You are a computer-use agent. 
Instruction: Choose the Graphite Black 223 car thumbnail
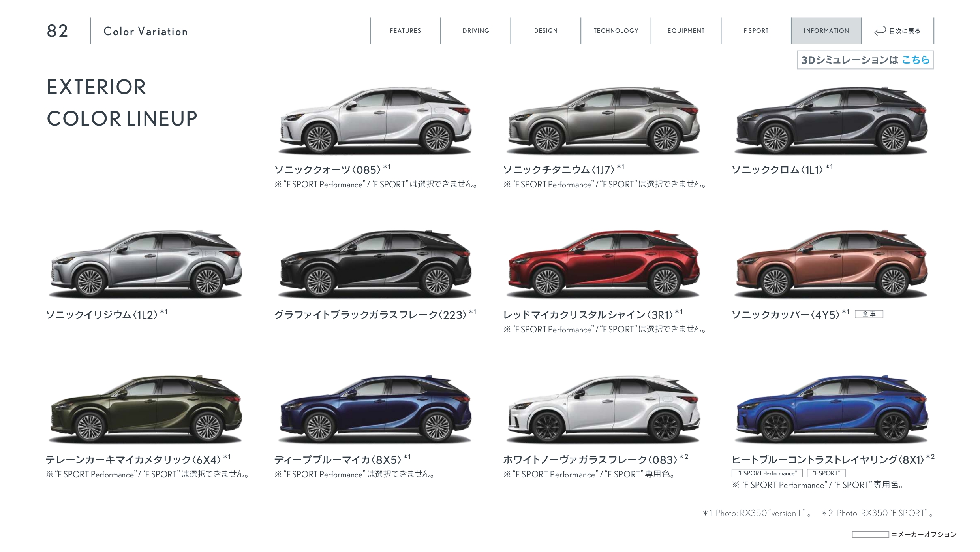pos(375,264)
